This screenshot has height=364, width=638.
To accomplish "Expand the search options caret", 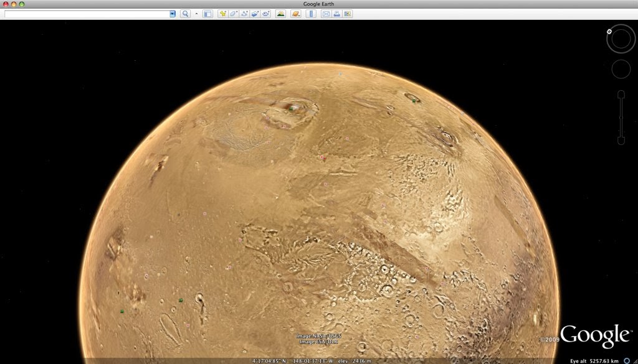I will [x=196, y=13].
